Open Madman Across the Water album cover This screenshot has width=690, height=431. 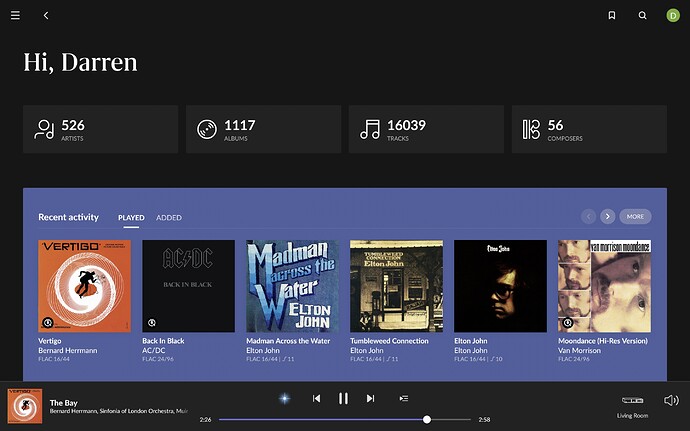point(293,286)
